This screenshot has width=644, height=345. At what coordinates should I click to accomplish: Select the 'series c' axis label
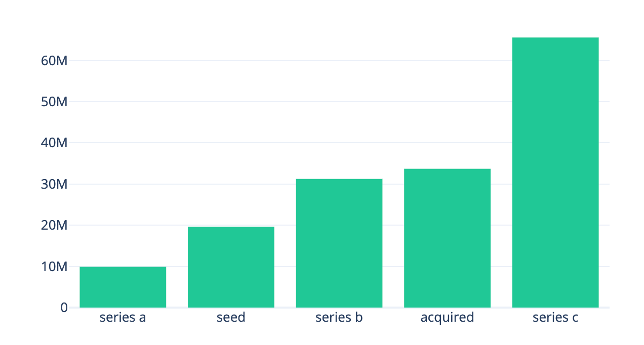click(x=555, y=318)
